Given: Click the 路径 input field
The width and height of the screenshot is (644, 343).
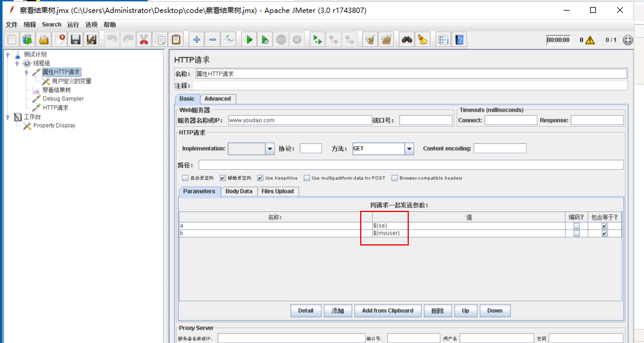Looking at the screenshot, I should [411, 165].
